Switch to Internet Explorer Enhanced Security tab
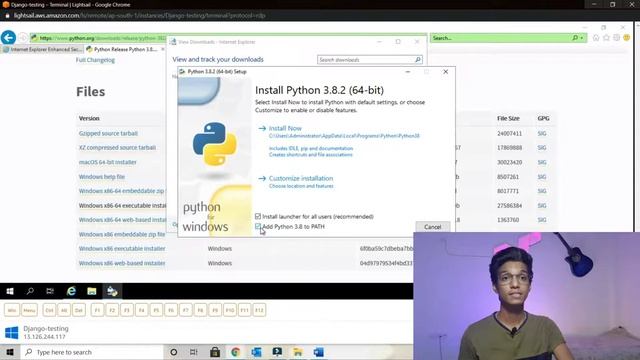The width and height of the screenshot is (640, 360). click(42, 49)
